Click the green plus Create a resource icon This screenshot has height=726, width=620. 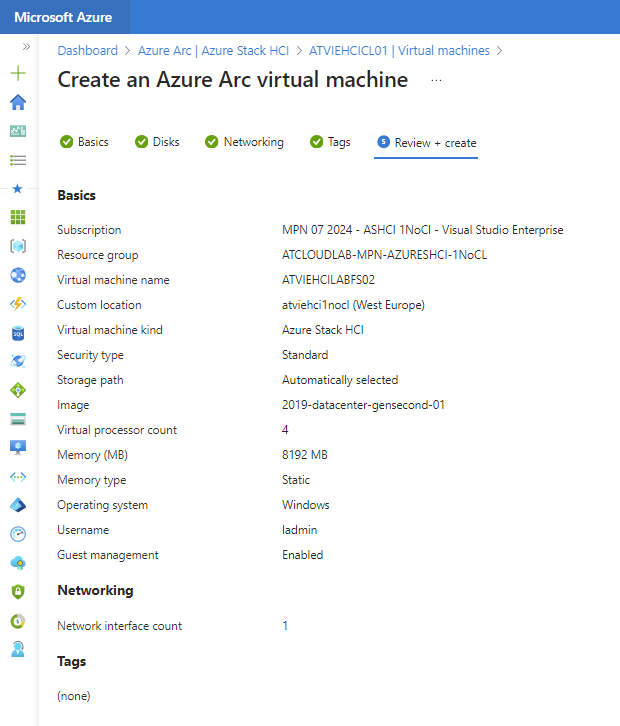click(x=18, y=73)
